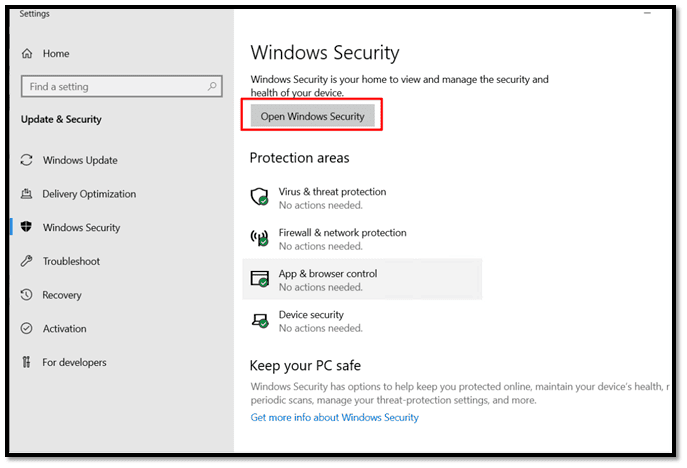Click the Home icon in sidebar
This screenshot has width=687, height=468.
tap(26, 54)
